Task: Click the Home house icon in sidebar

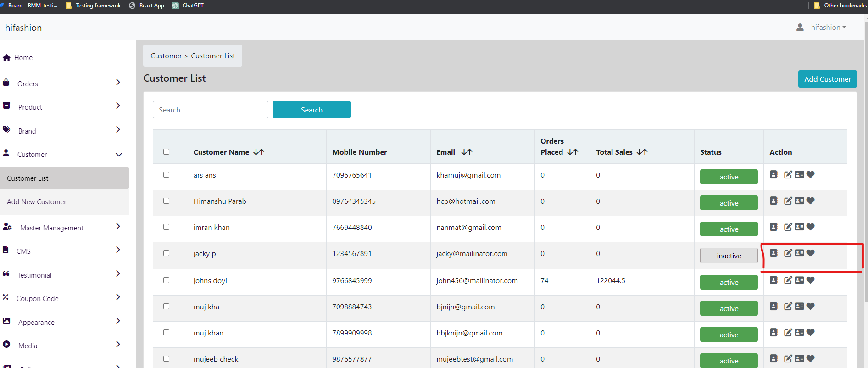Action: [x=6, y=58]
